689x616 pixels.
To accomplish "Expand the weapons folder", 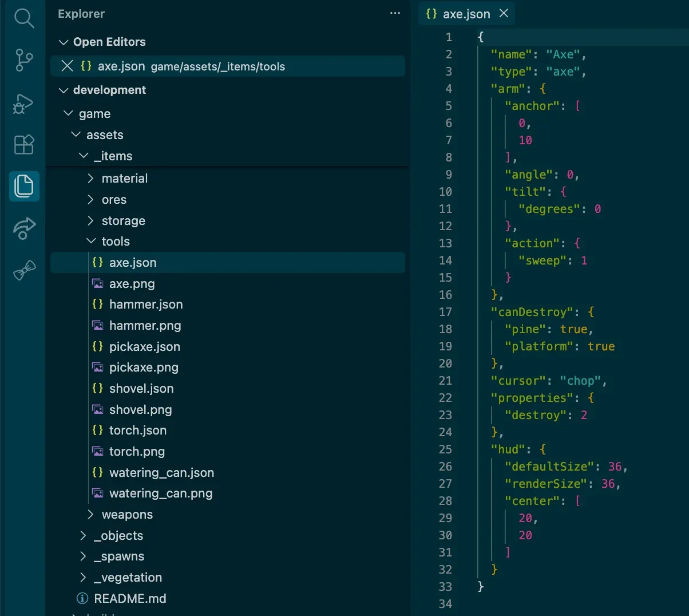I will [90, 514].
